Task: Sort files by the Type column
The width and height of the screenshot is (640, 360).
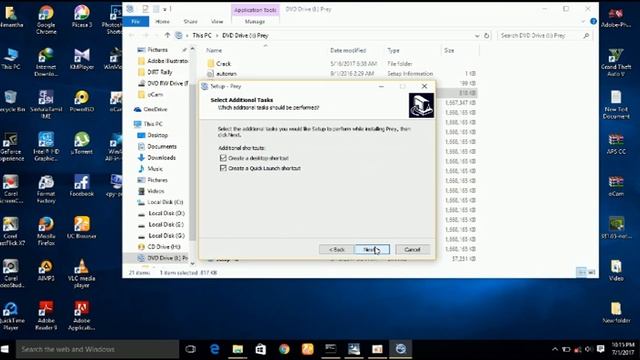Action: pyautogui.click(x=393, y=51)
